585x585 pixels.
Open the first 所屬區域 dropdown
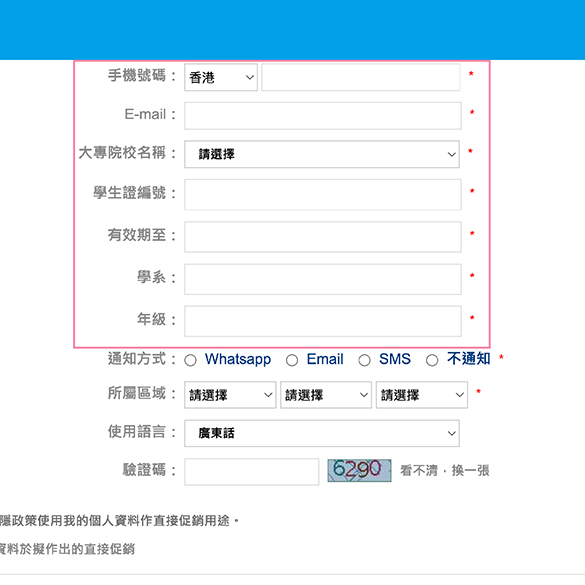click(230, 395)
